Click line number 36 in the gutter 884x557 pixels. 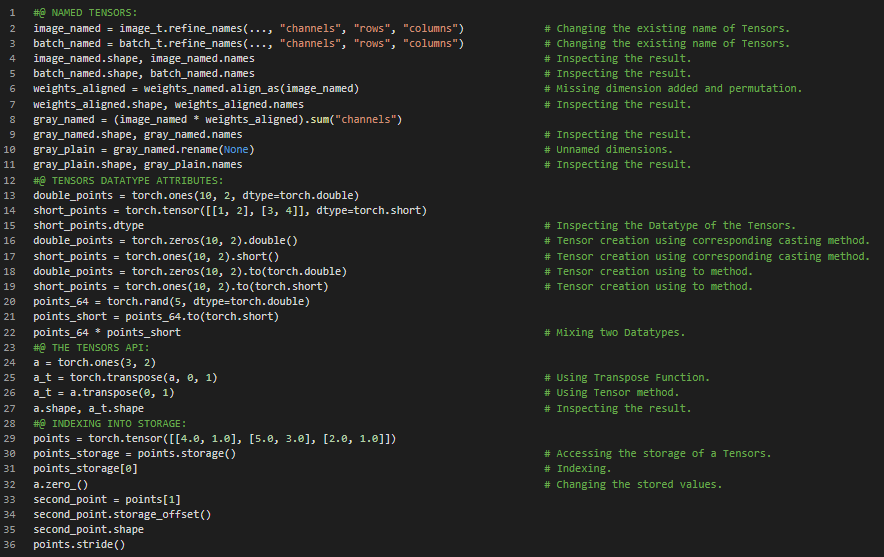(x=10, y=544)
